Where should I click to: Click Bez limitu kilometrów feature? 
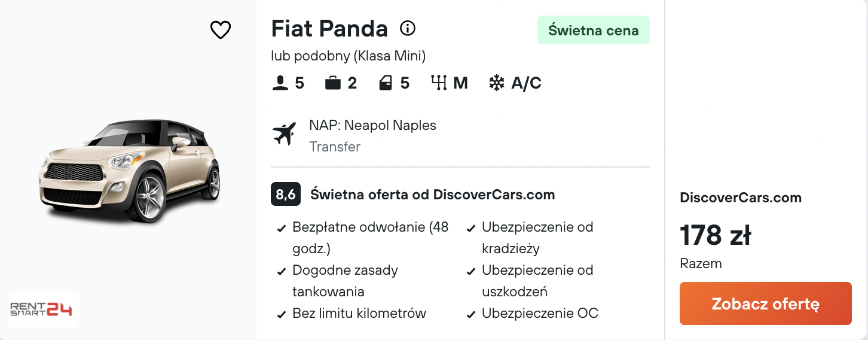click(x=359, y=313)
